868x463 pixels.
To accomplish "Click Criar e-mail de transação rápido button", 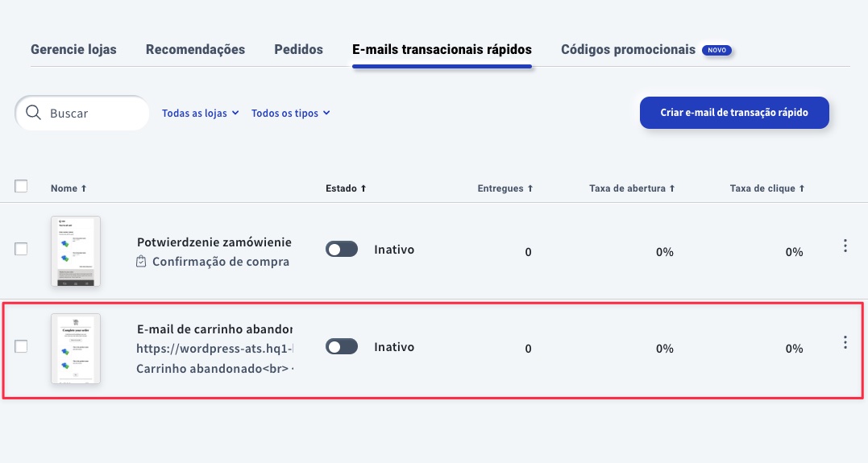I will (x=734, y=113).
